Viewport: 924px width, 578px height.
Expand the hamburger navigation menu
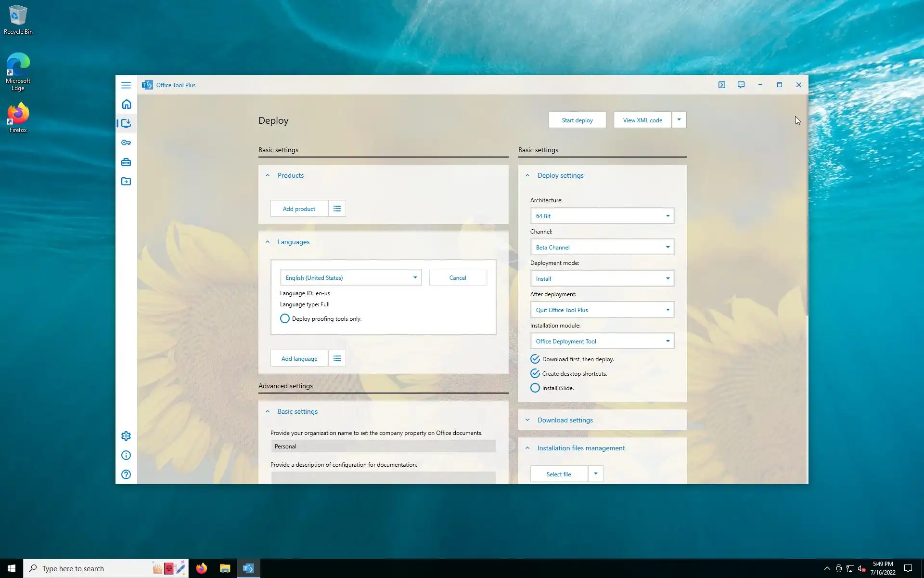click(126, 85)
